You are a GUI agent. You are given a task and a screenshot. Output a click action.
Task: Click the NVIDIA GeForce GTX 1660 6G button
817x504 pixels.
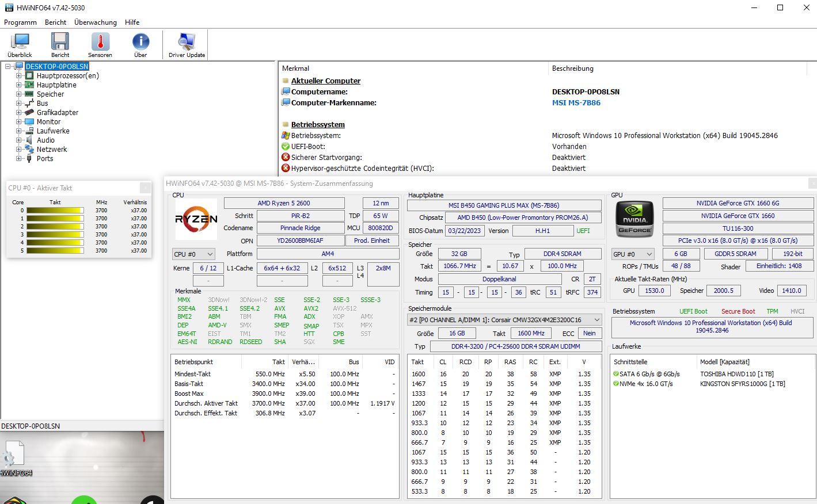[738, 203]
